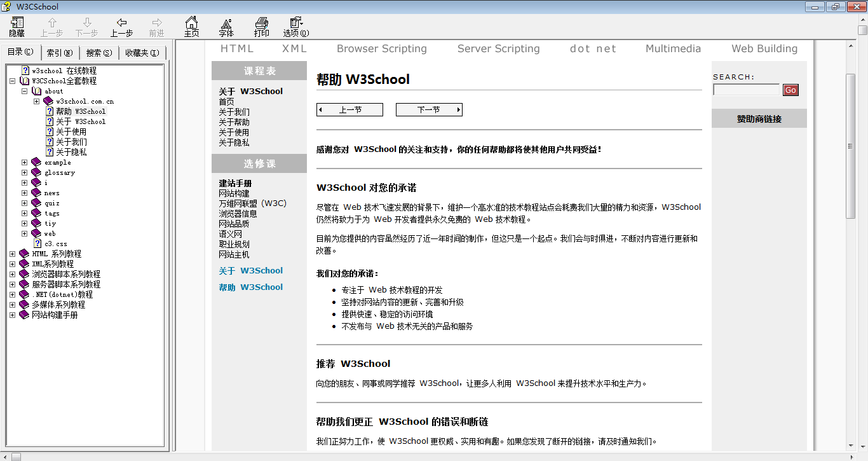
Task: Click the 下一节 next-section button
Action: [x=429, y=109]
